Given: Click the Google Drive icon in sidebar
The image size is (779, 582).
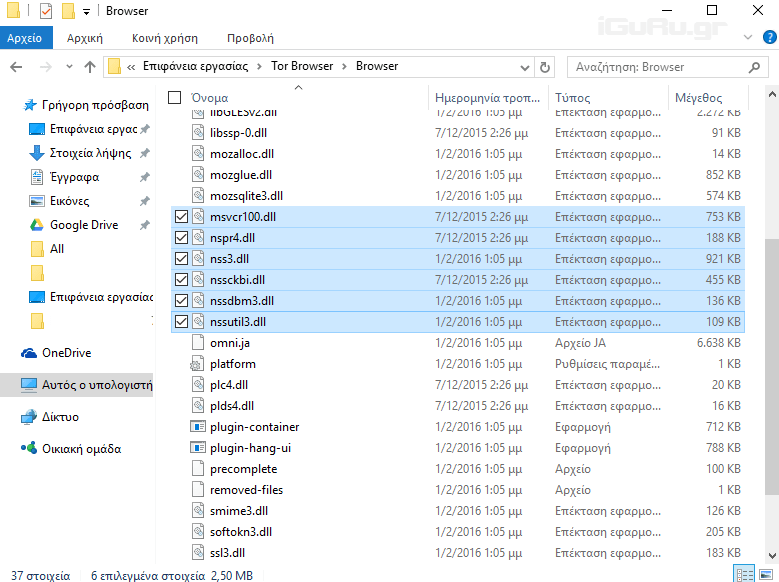Looking at the screenshot, I should point(37,225).
